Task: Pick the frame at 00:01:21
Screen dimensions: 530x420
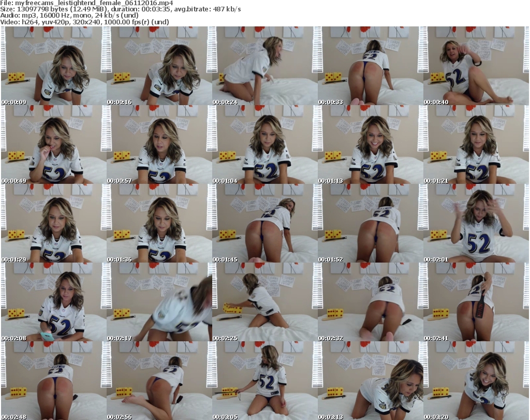Action: [476, 144]
